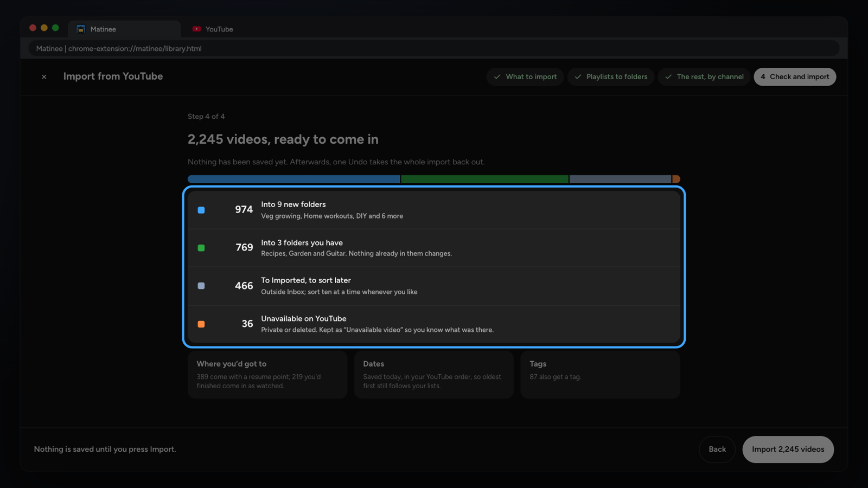The image size is (868, 488).
Task: Click the gray swatch beside 466
Action: click(x=201, y=286)
